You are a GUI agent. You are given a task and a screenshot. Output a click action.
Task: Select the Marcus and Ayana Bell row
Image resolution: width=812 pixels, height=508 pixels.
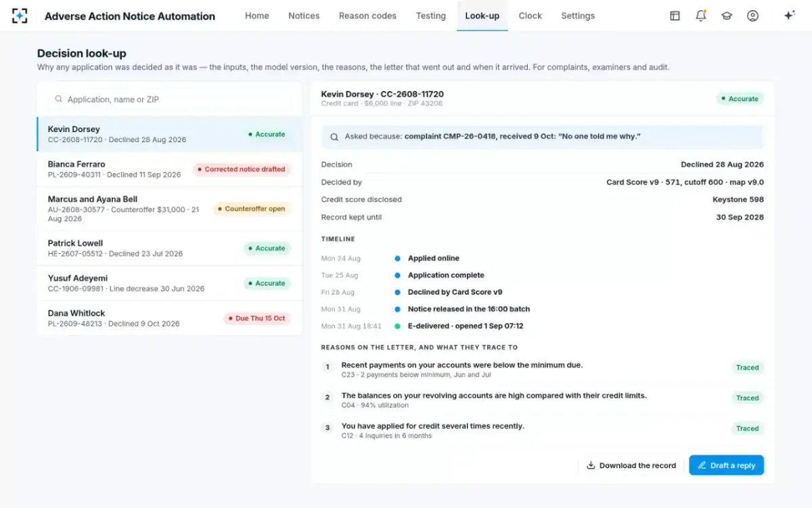coord(170,209)
